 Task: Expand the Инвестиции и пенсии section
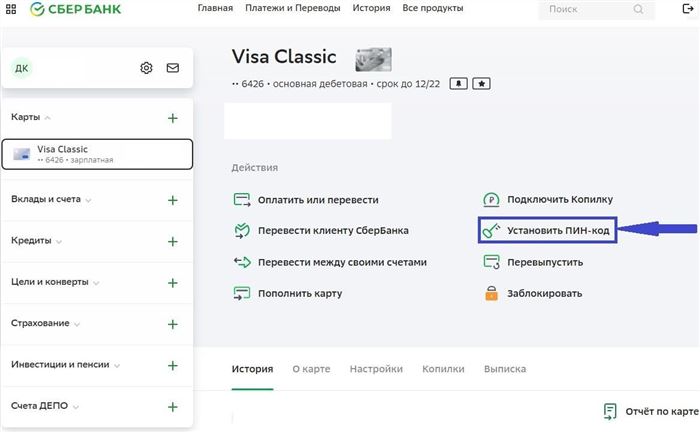point(117,366)
